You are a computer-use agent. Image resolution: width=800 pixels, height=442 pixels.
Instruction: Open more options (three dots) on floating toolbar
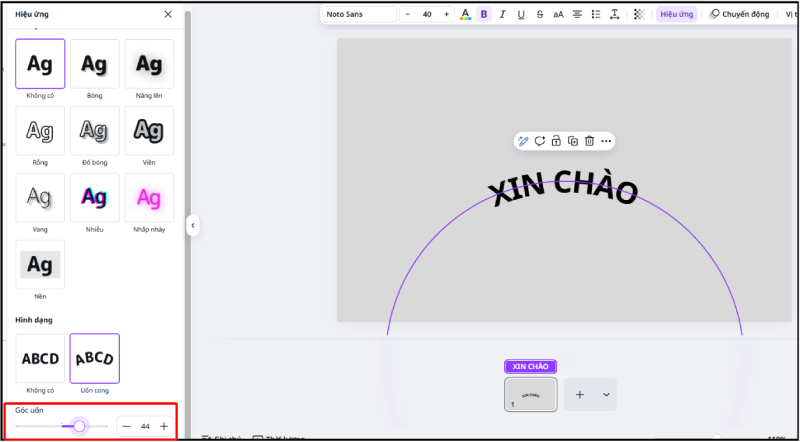[606, 141]
